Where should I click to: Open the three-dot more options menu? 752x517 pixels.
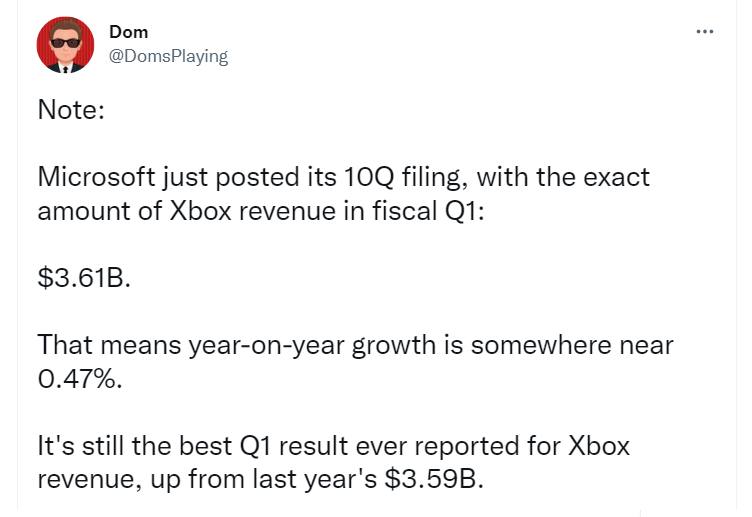pos(705,32)
